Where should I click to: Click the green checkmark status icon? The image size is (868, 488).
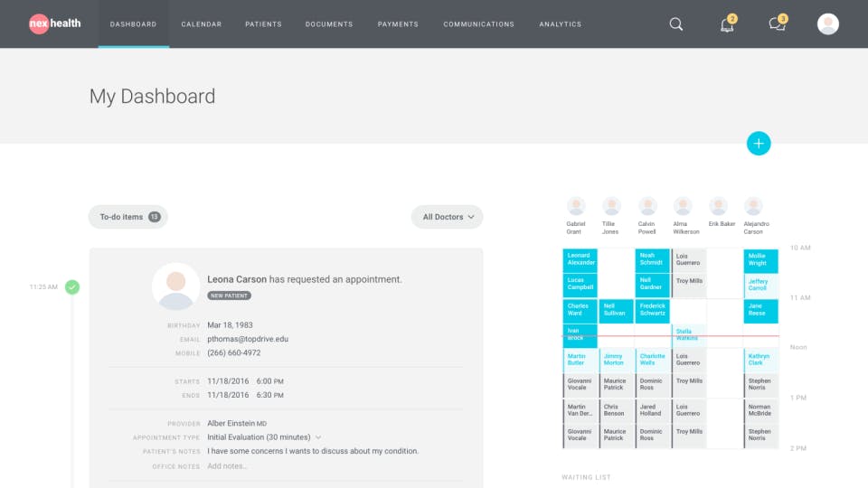[72, 287]
